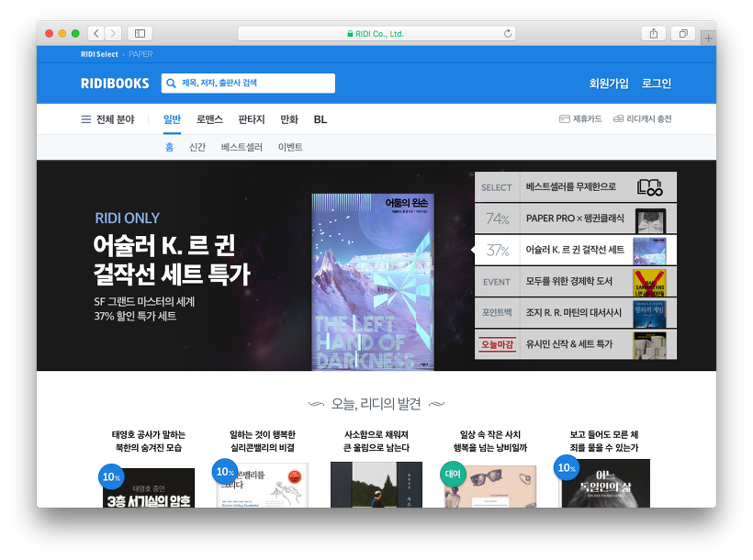This screenshot has width=753, height=560.
Task: Click text '일상 속 작은 사치 행복을 넘는 낭비일까'
Action: coord(490,441)
